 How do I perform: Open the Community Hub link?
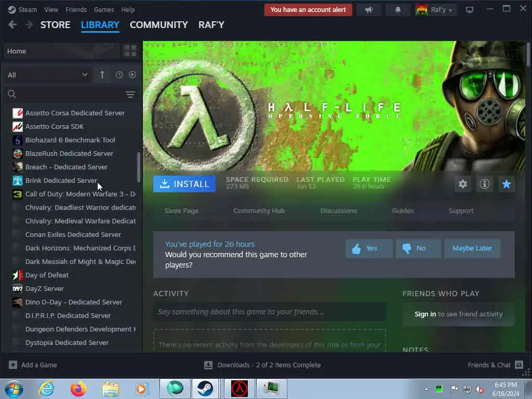point(259,211)
